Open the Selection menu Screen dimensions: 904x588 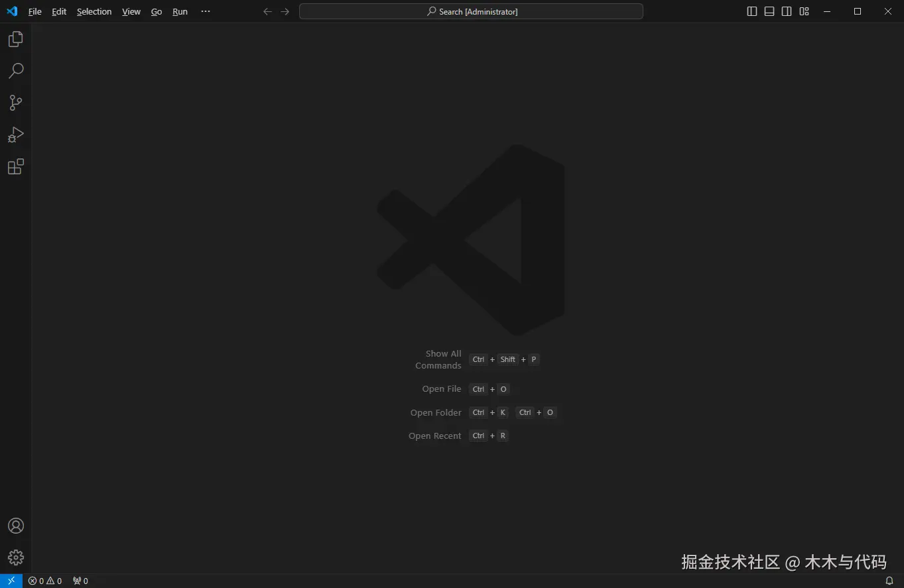[x=94, y=11]
